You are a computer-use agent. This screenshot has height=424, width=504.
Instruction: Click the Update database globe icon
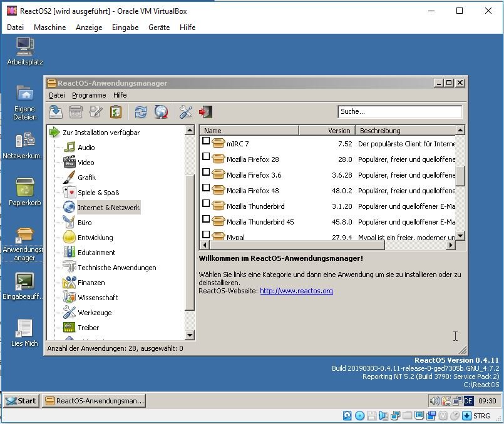pyautogui.click(x=161, y=112)
